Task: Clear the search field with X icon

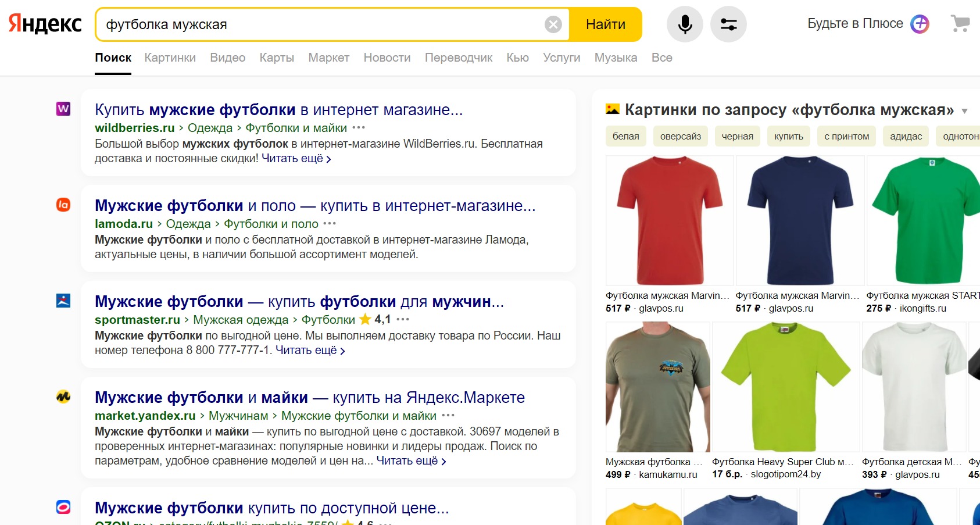Action: tap(553, 24)
